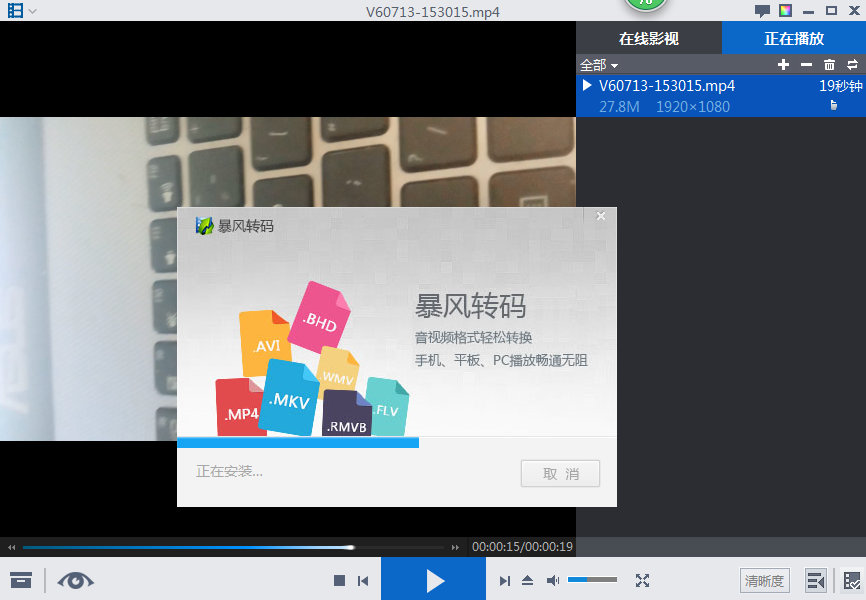Expand the chevron beside the main menu logo

click(33, 11)
